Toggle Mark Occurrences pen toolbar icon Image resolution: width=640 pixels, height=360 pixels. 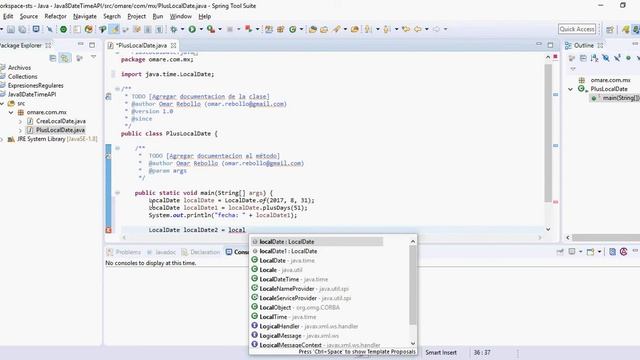[115, 29]
